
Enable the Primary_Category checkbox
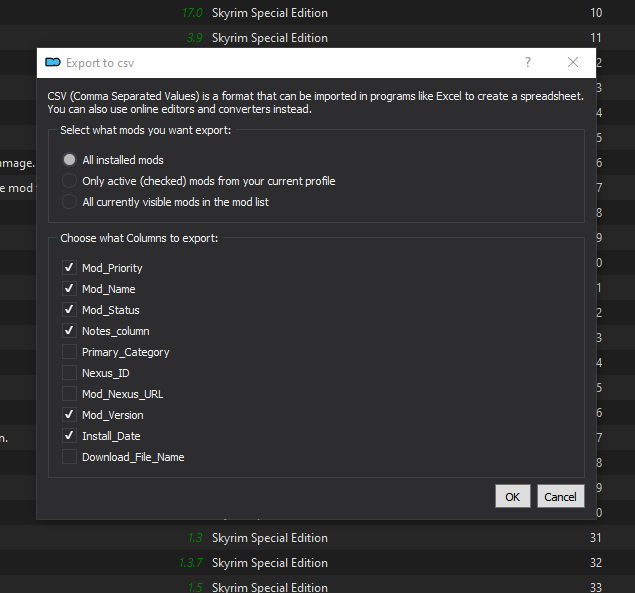(x=69, y=352)
